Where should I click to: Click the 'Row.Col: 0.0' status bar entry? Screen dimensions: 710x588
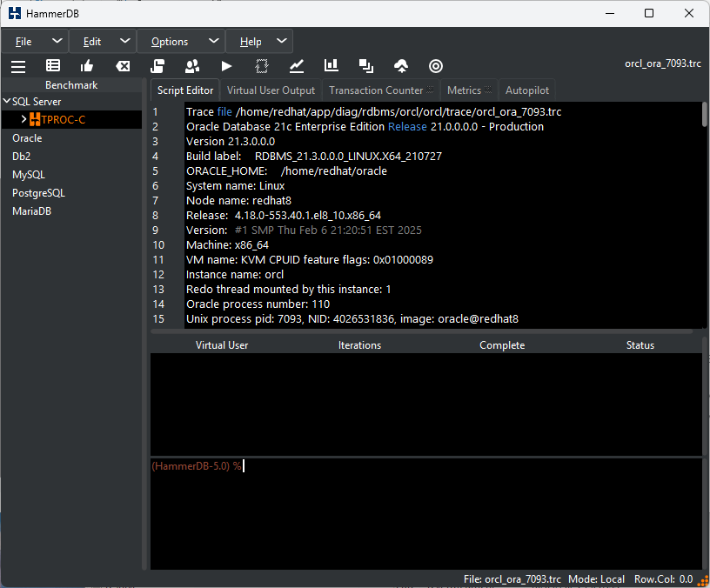(x=663, y=579)
